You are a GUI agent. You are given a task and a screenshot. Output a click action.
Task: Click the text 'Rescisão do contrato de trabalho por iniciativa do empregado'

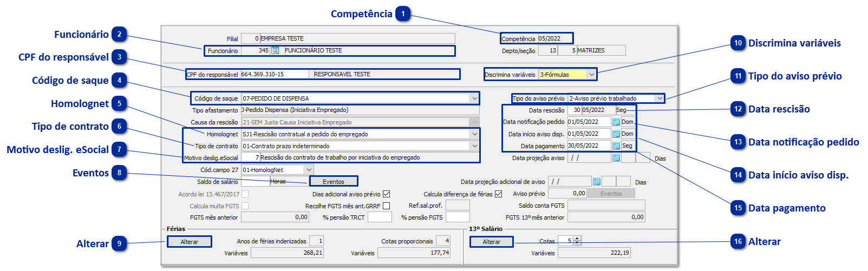340,158
